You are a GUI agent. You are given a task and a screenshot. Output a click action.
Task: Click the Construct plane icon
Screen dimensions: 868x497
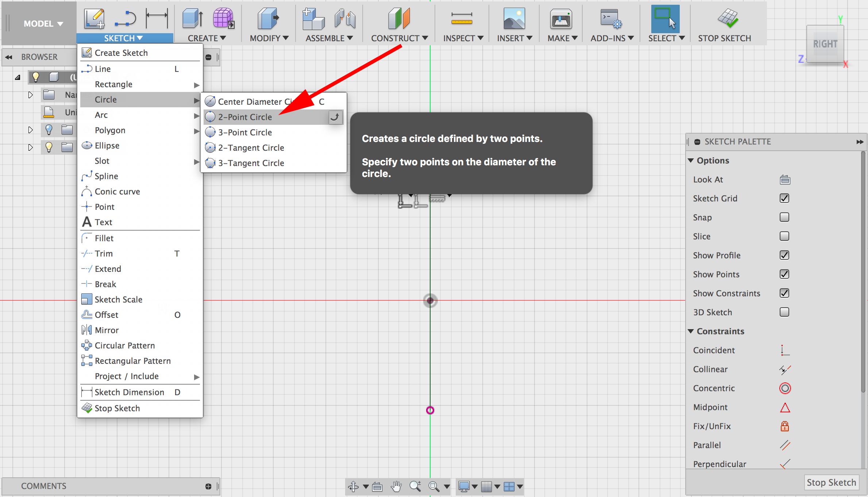click(399, 18)
